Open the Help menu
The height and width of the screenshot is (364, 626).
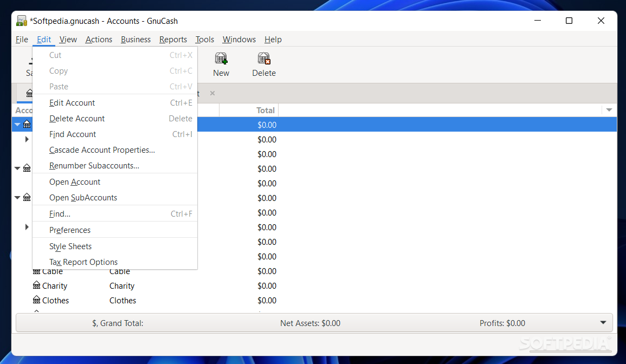click(x=273, y=40)
